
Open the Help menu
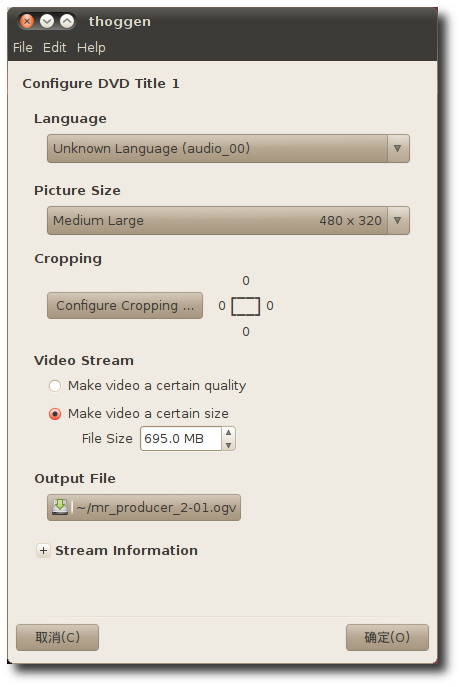pos(91,47)
